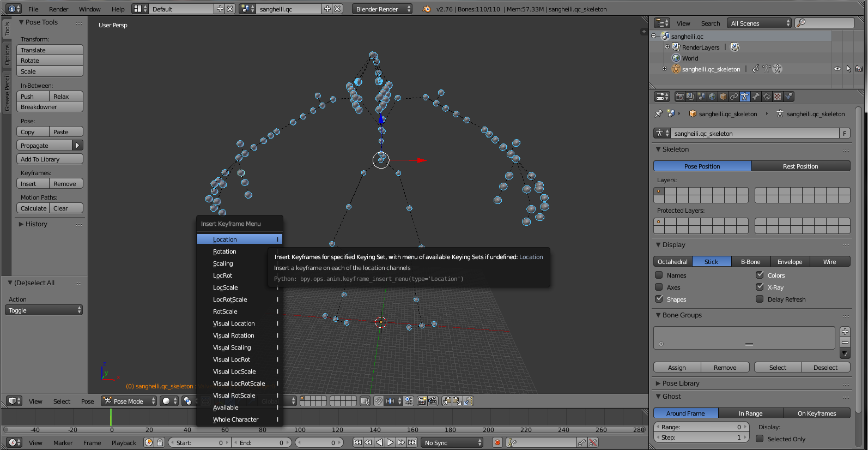Open the Render properties camera tab
The width and height of the screenshot is (868, 450).
tap(680, 97)
